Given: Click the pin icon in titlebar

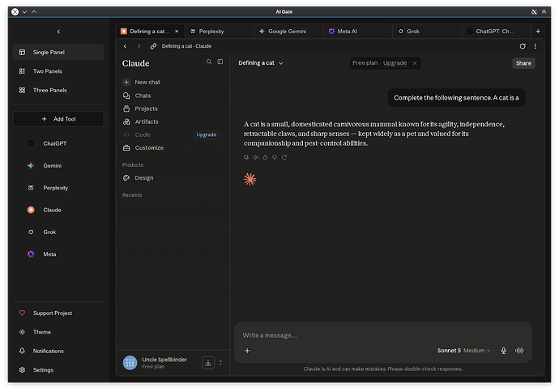Looking at the screenshot, I should coord(534,12).
